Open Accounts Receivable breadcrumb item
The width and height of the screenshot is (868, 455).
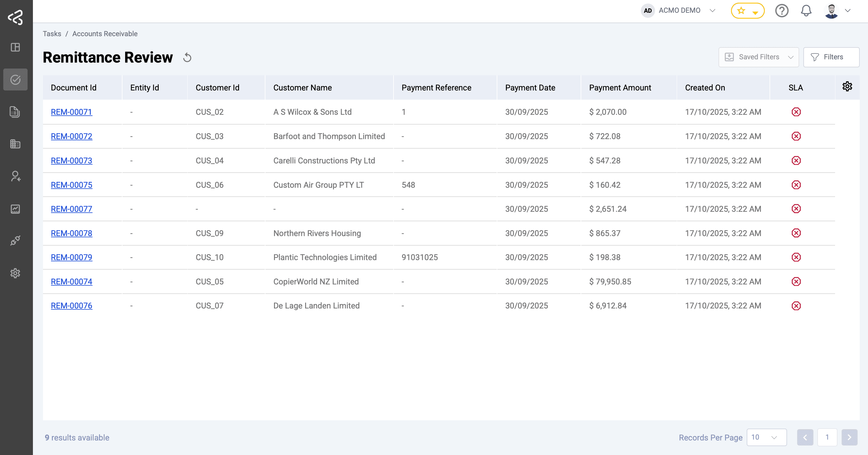[x=105, y=34]
